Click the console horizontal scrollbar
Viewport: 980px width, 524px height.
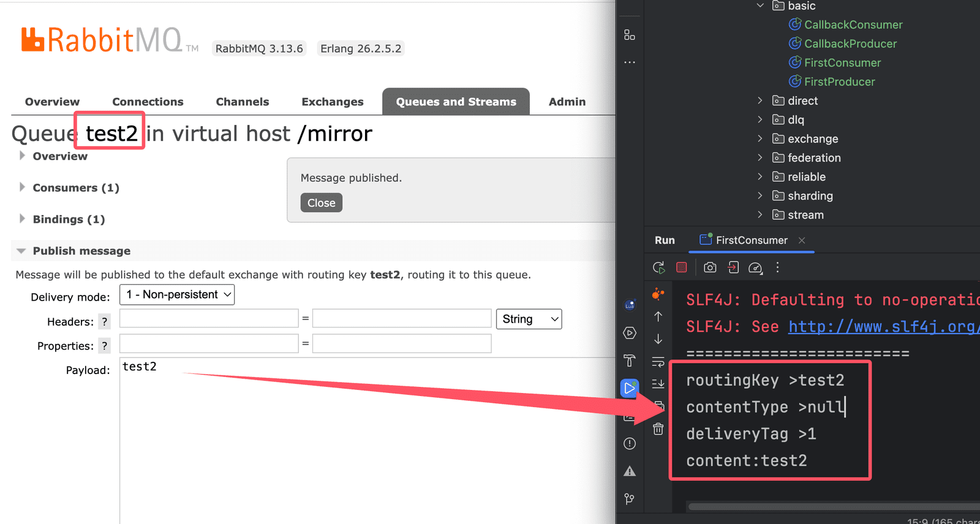834,507
